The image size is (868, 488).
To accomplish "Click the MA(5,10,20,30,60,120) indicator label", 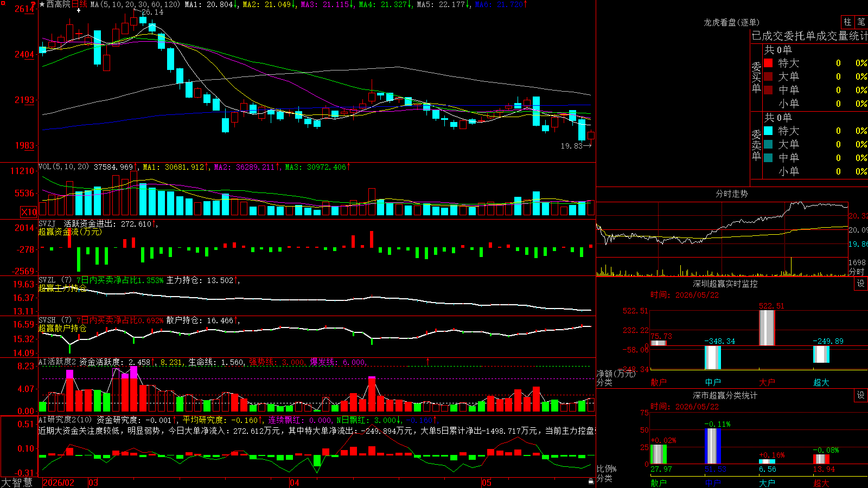I will tap(135, 4).
